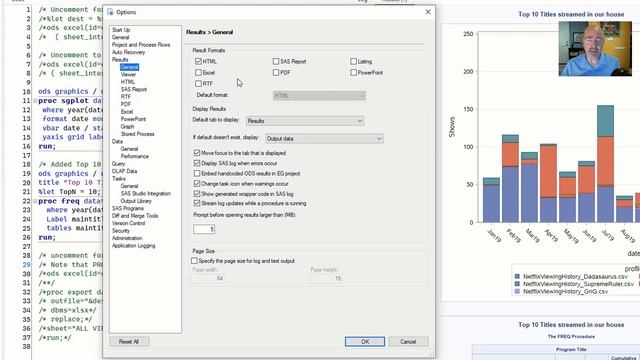
Task: Check the Listing result format
Action: pos(353,61)
